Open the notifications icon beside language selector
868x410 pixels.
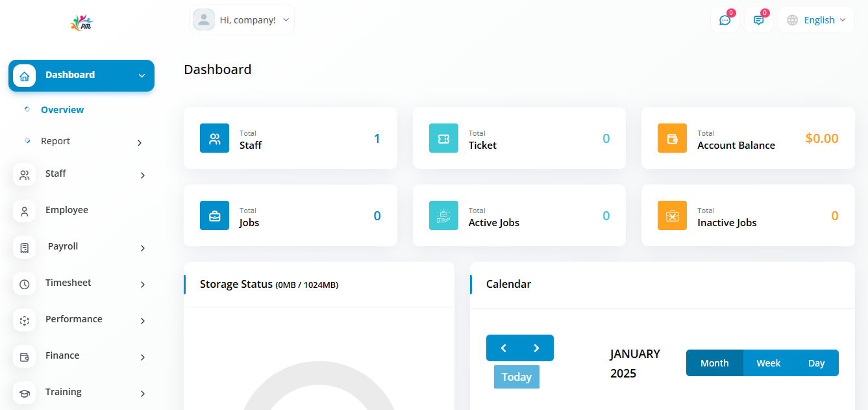pos(758,20)
